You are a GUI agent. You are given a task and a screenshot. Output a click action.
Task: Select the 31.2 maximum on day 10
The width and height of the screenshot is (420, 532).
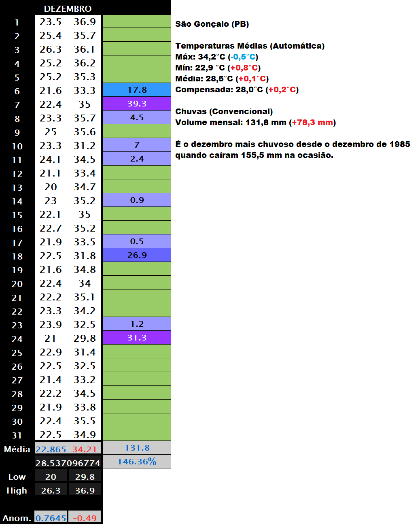point(85,145)
